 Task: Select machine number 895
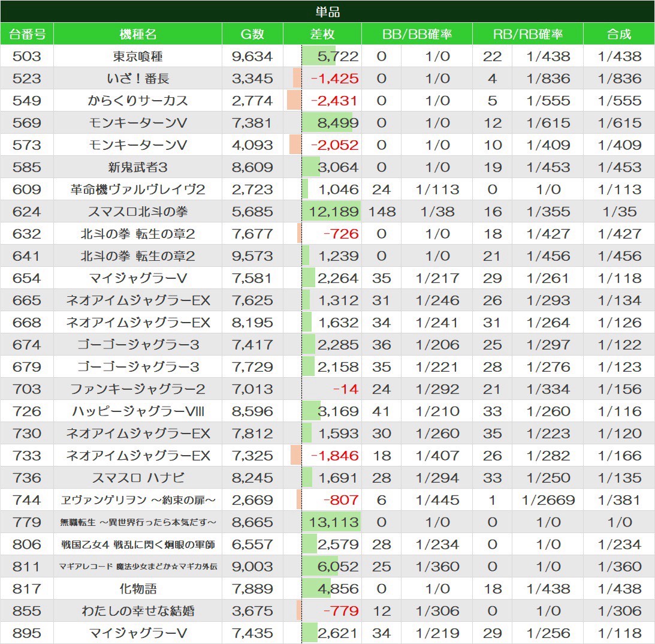(x=27, y=632)
